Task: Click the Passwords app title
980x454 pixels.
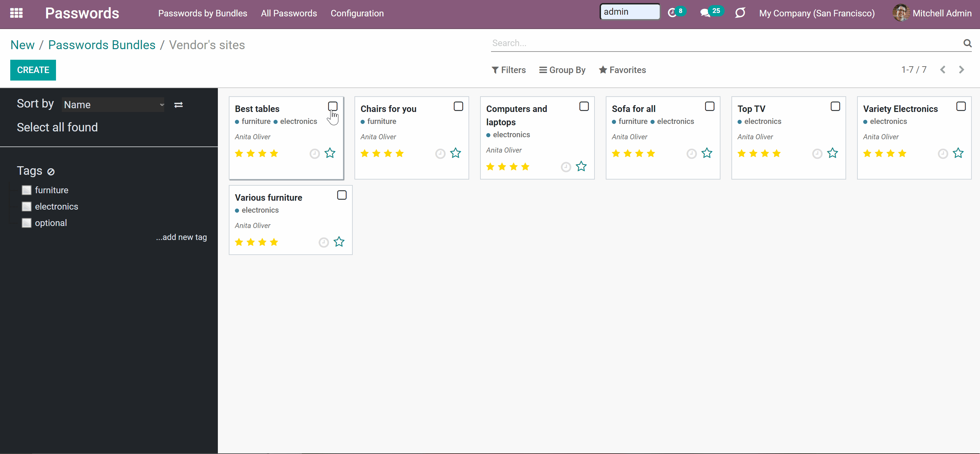Action: (x=82, y=13)
